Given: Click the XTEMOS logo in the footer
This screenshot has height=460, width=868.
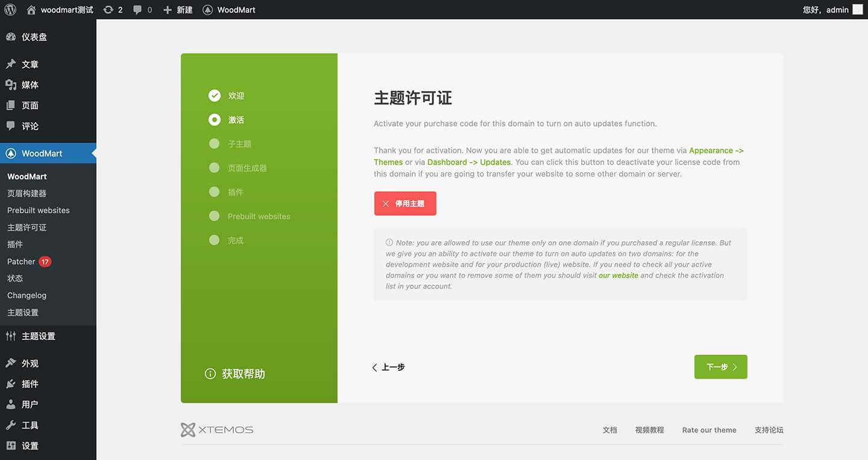Looking at the screenshot, I should (x=217, y=430).
